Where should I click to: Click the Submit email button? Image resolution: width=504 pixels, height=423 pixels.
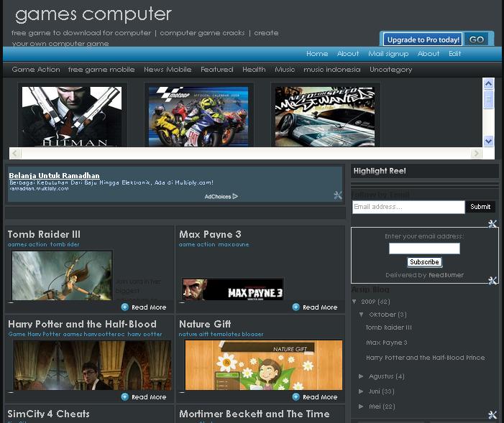(x=480, y=207)
